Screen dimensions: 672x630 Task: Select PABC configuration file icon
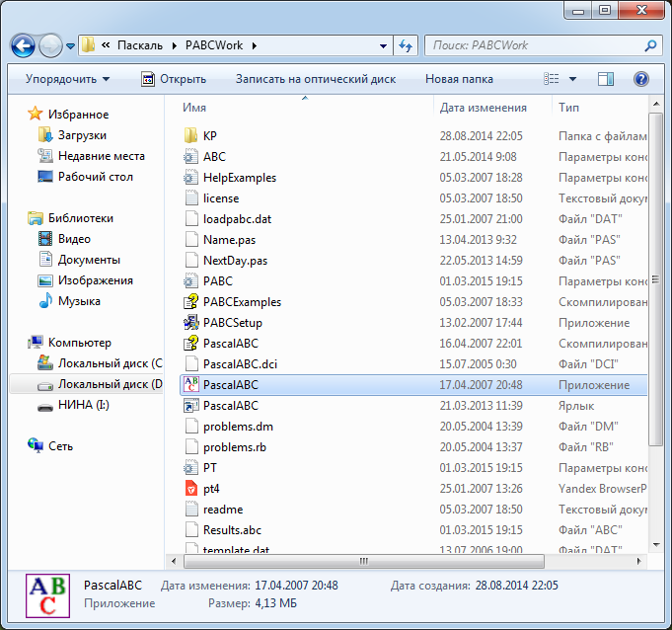click(190, 281)
